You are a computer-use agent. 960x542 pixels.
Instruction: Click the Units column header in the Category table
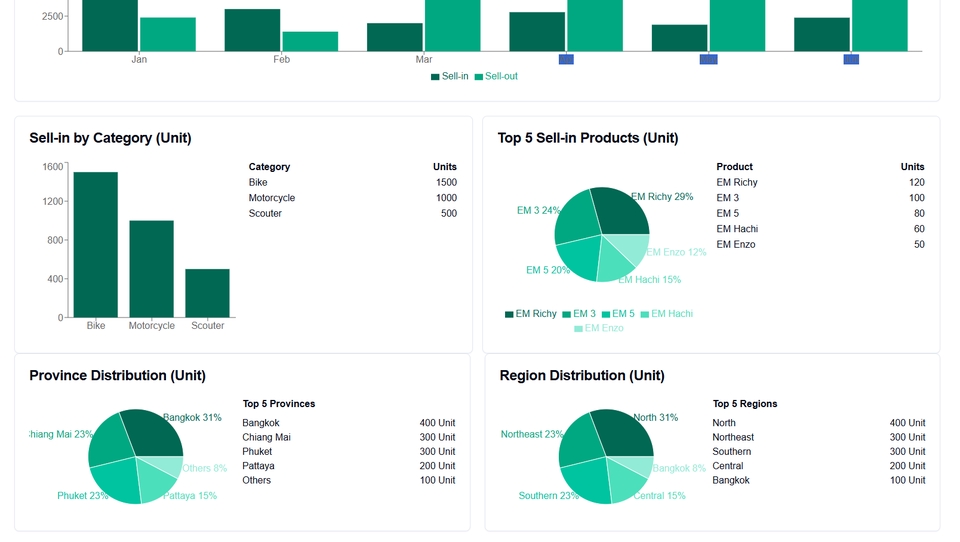(444, 167)
